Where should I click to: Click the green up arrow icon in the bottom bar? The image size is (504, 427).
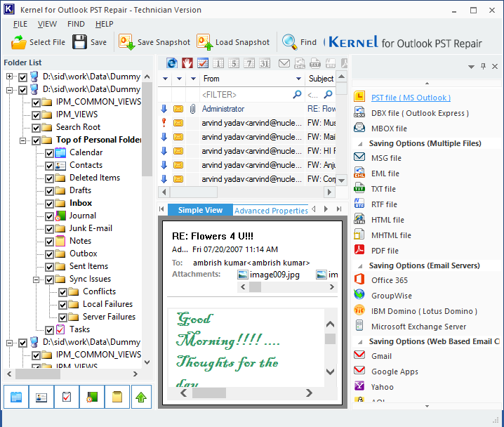141,397
